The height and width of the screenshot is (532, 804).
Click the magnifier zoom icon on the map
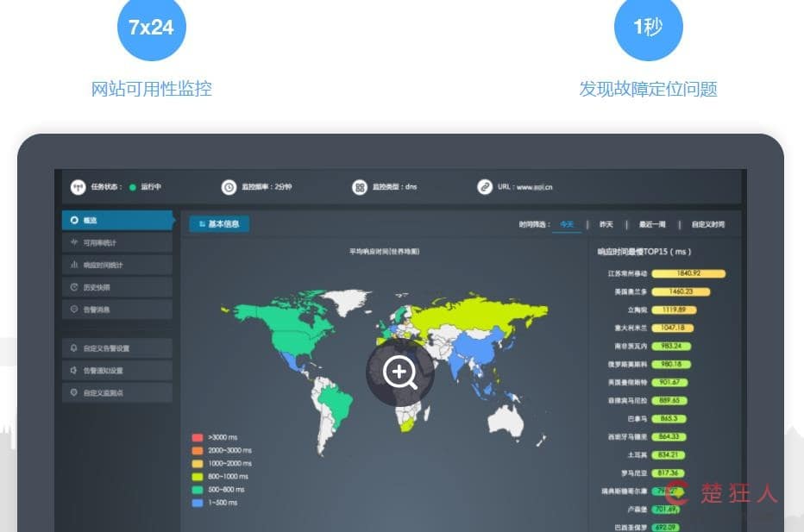click(400, 372)
